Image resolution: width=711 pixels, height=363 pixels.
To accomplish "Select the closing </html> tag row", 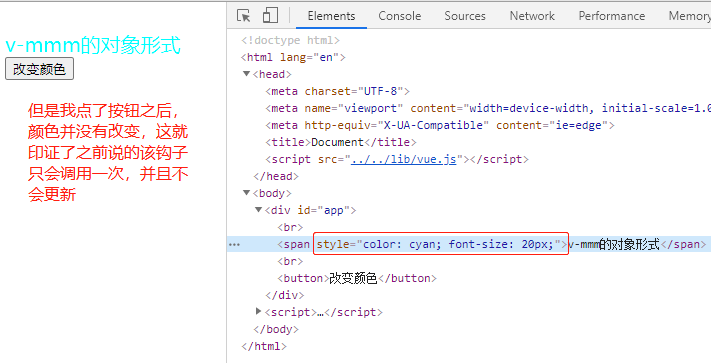I will point(264,346).
